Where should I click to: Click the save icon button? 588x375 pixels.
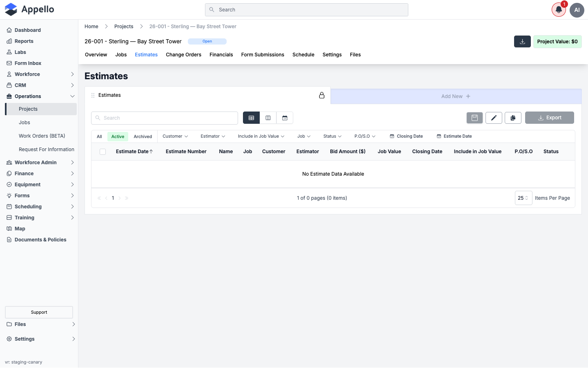[x=474, y=118]
